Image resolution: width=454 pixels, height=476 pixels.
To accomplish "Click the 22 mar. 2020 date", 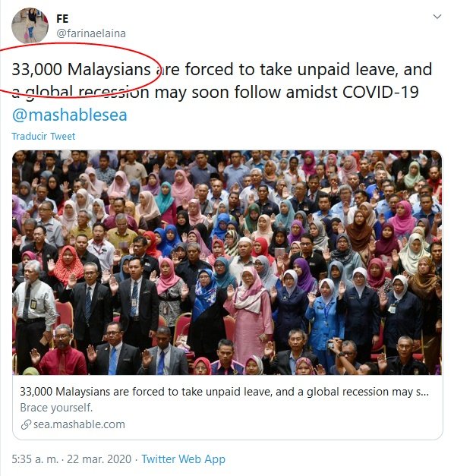I will pyautogui.click(x=99, y=459).
